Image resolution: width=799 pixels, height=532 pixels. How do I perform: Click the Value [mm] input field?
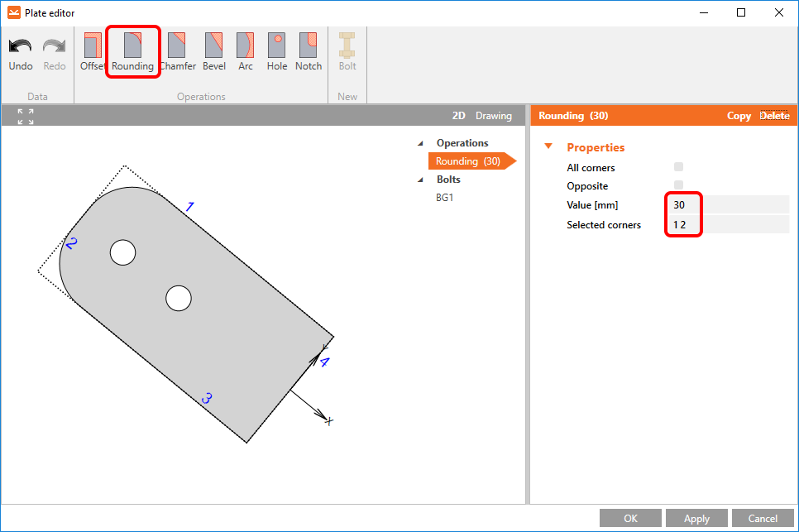tap(728, 204)
